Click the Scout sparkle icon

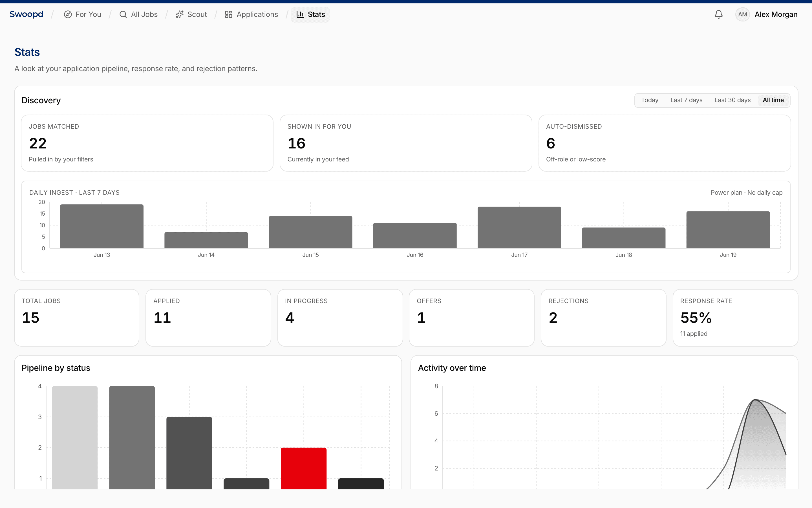pos(180,14)
